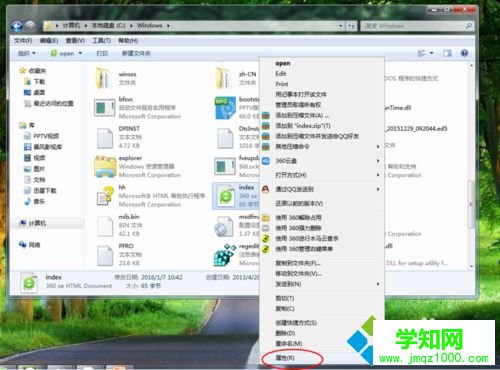The width and height of the screenshot is (500, 370).
Task: Expand the 通过QQ发送到 submenu
Action: (378, 189)
